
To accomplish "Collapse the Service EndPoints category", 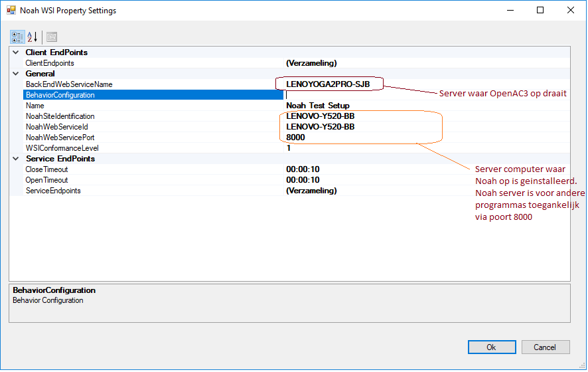I will [x=15, y=159].
